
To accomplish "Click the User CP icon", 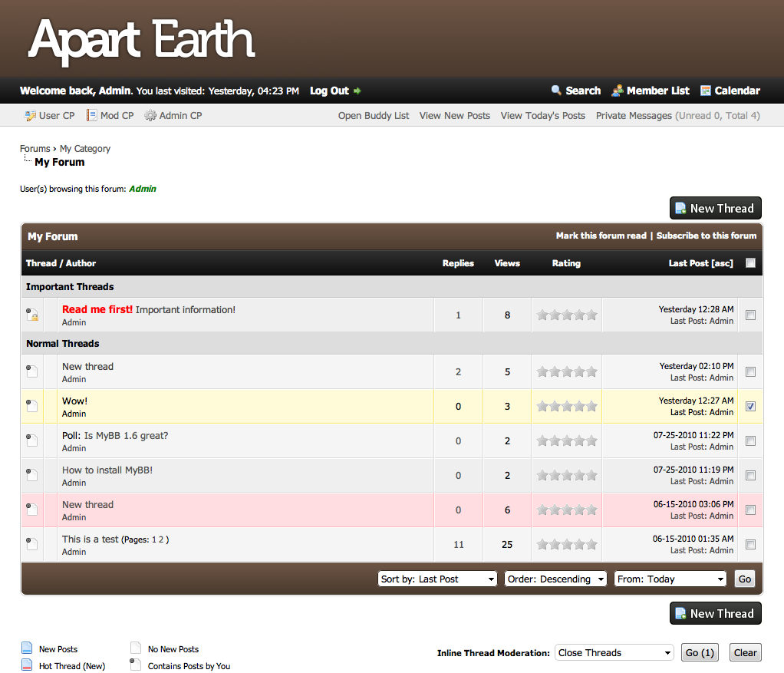I will (x=31, y=116).
